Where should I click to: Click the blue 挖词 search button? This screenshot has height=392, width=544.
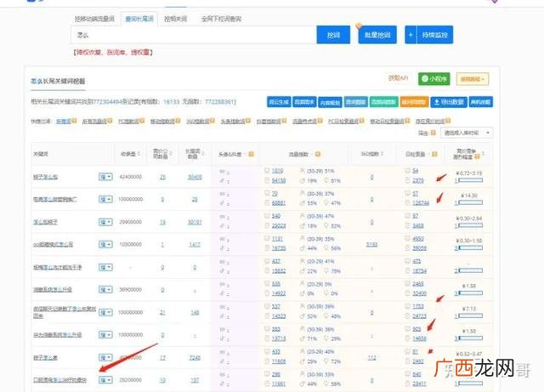click(x=333, y=35)
